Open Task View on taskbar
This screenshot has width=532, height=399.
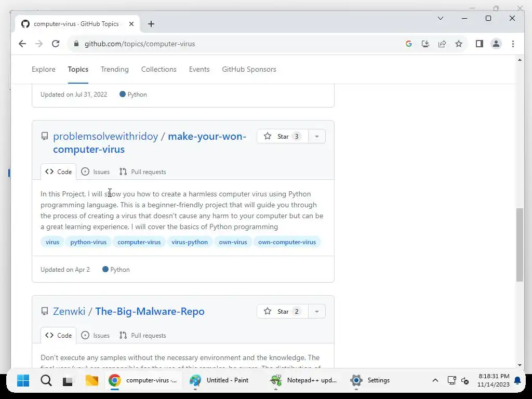(68, 381)
